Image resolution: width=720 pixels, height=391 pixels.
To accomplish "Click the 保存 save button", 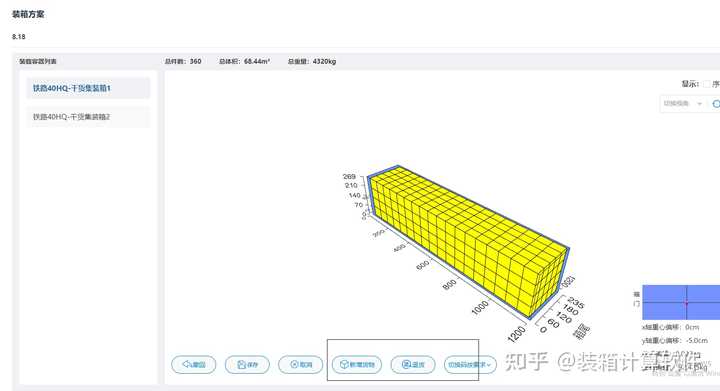I will coord(247,364).
